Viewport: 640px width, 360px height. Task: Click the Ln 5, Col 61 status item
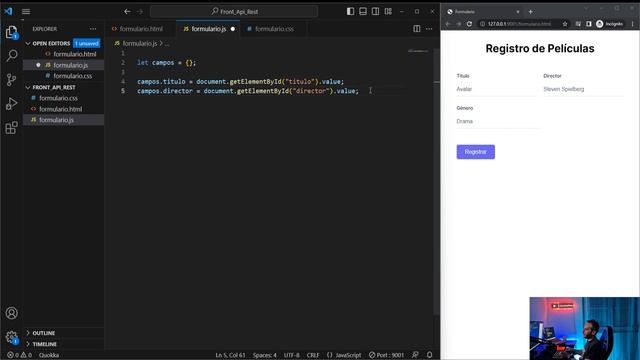click(x=230, y=355)
